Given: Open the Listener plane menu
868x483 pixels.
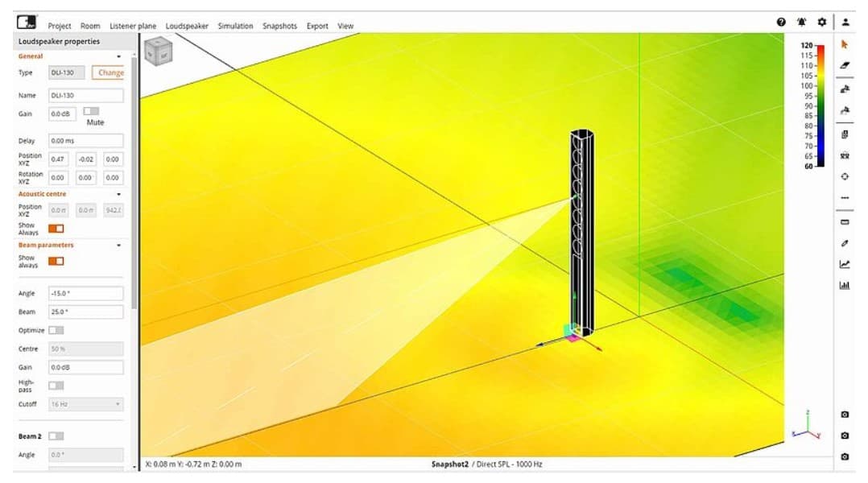Looking at the screenshot, I should point(133,26).
